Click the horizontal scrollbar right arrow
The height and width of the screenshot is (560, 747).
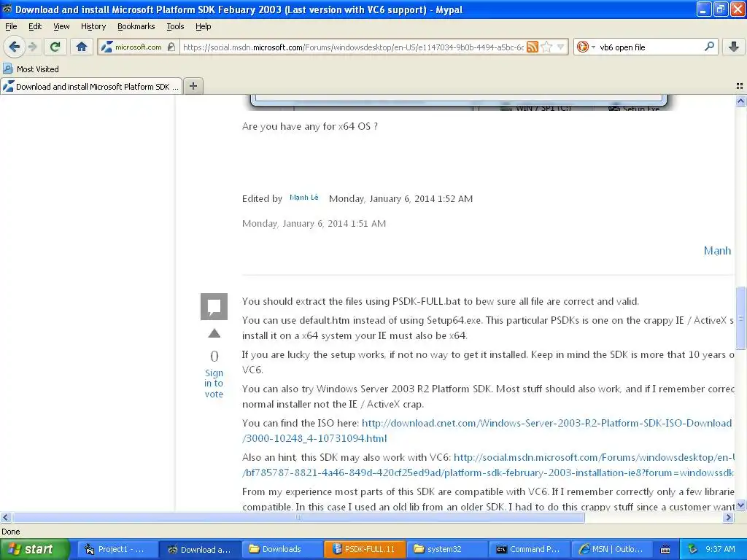[x=728, y=517]
